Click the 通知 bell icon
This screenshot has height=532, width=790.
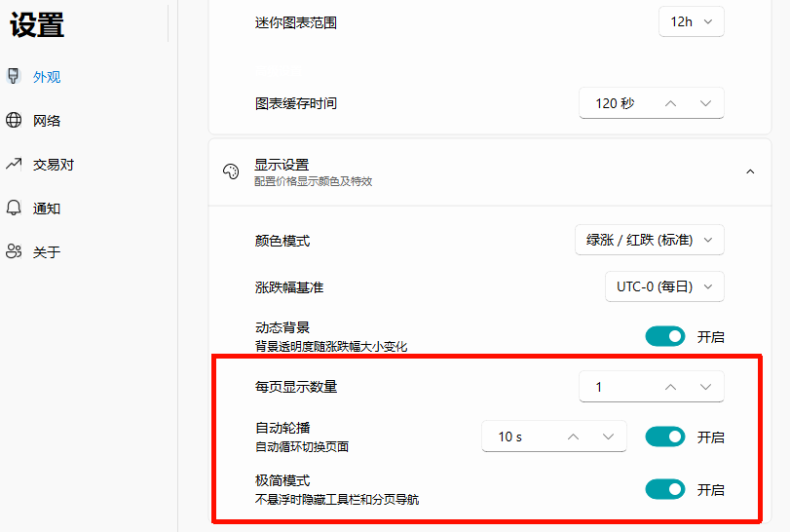[x=14, y=209]
